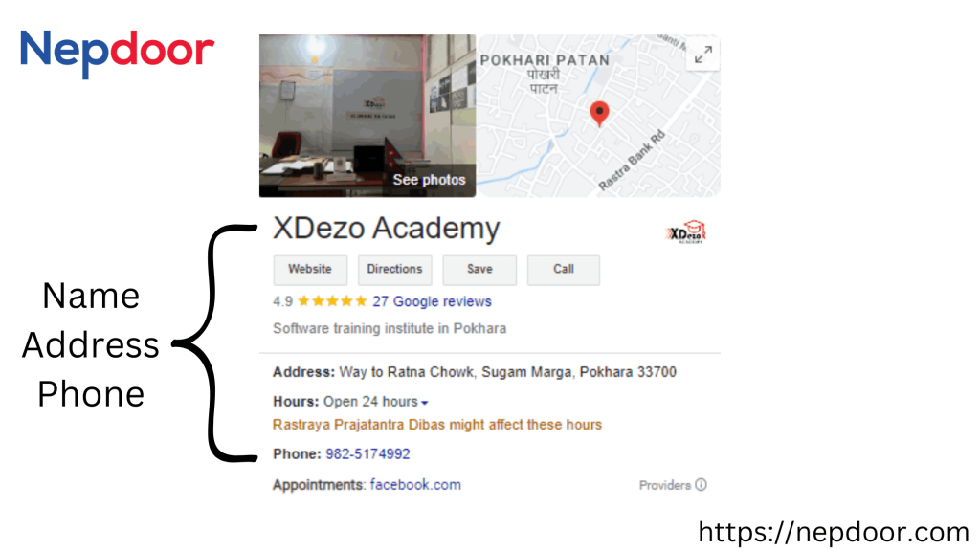Screen dimensions: 980x551
Task: Open the Providers info icon
Action: point(702,485)
